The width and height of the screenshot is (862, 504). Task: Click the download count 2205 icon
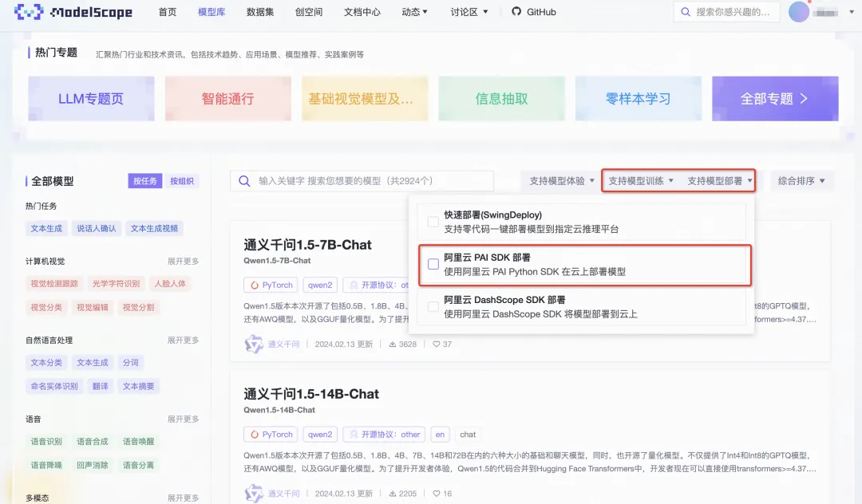393,494
